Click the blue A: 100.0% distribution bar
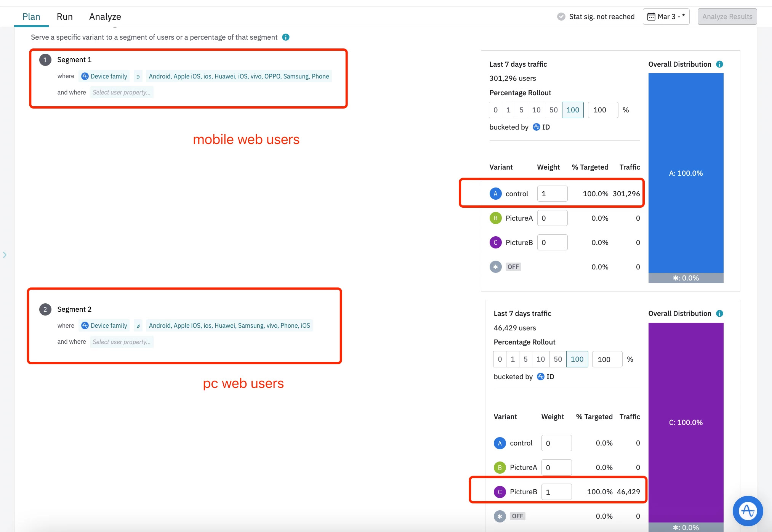The image size is (772, 532). [x=686, y=173]
